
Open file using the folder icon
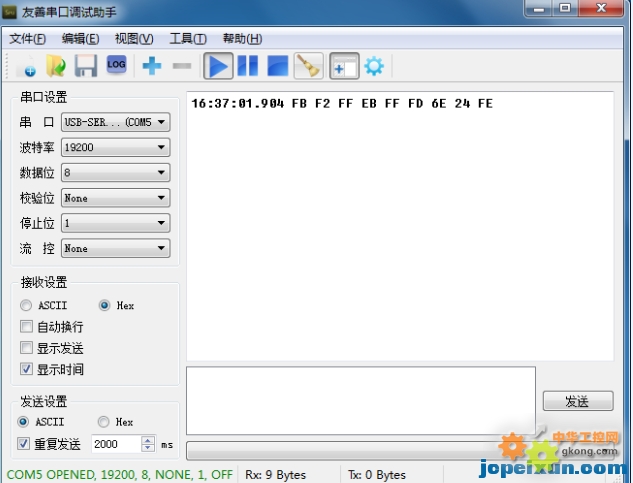[56, 66]
